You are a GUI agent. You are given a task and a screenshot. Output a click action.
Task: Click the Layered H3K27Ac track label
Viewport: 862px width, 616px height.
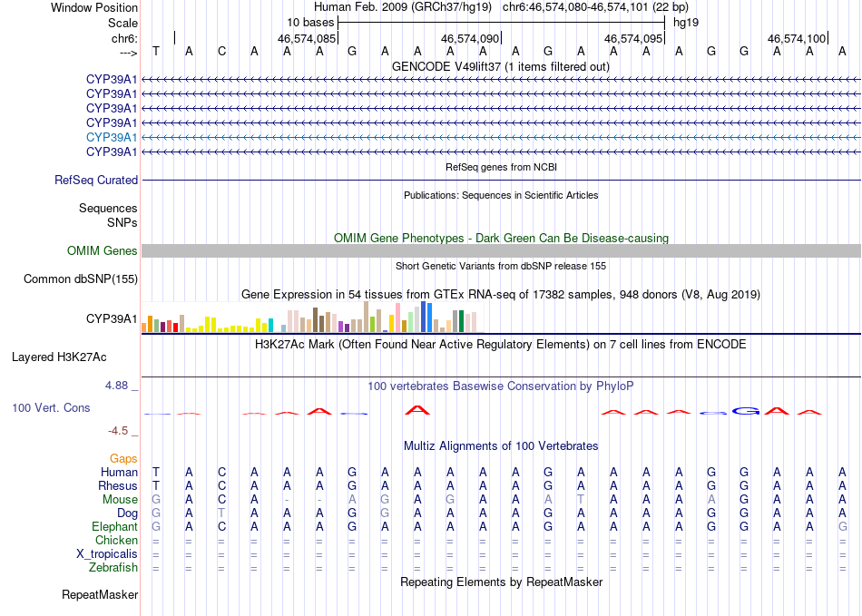click(59, 357)
